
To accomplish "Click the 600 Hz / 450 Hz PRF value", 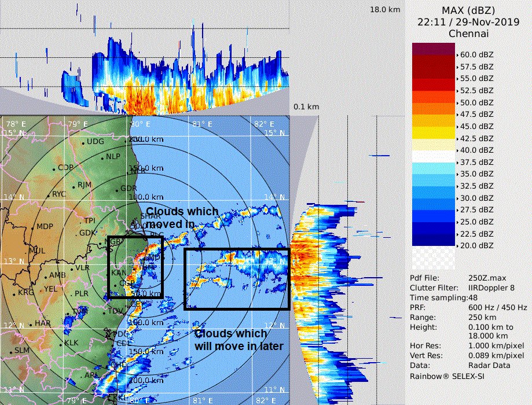I will pyautogui.click(x=497, y=308).
